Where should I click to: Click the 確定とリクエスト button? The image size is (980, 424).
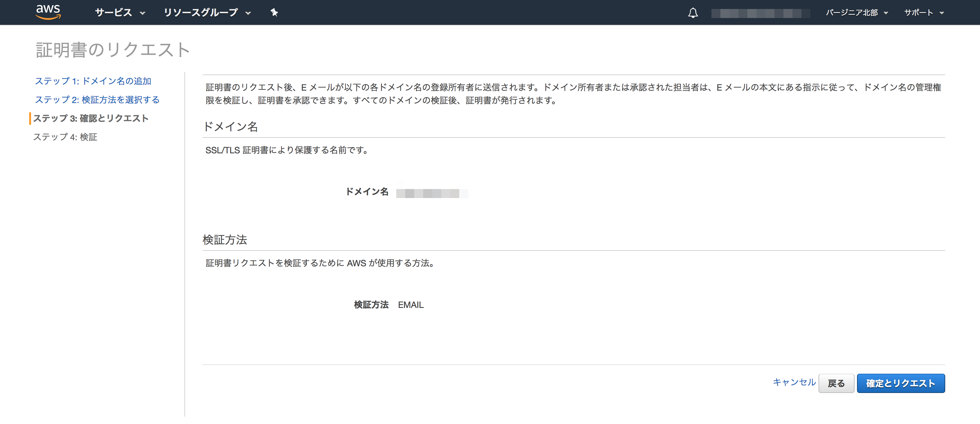click(x=901, y=383)
